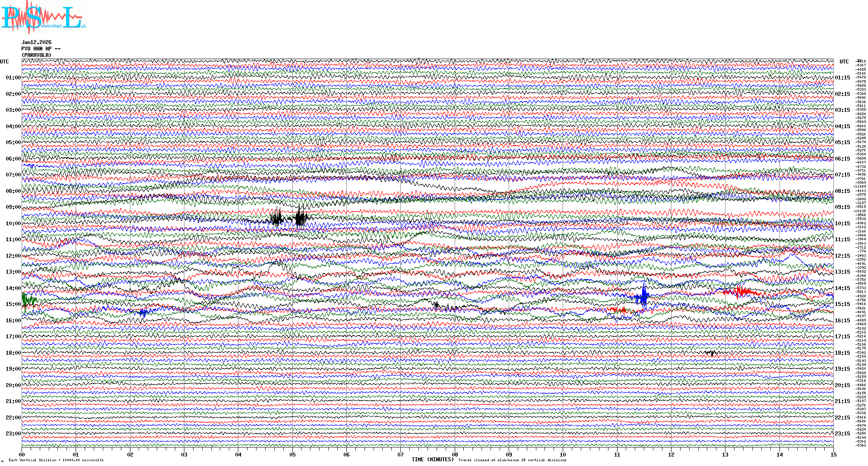Click the 14:15 time label on right axis
The width and height of the screenshot is (868, 466).
point(842,288)
